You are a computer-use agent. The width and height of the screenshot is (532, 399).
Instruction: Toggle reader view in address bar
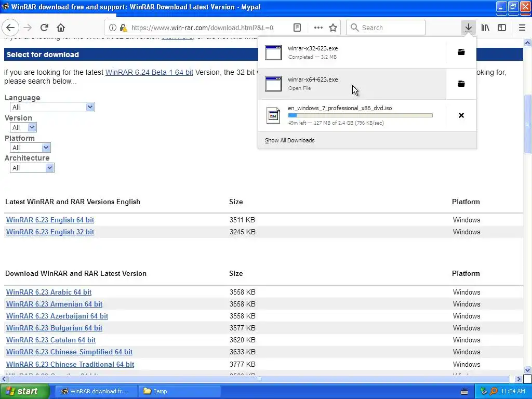(297, 28)
